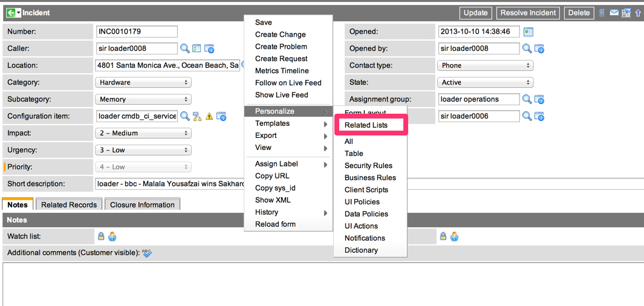Screen dimensions: 644x306
Task: Open the Contact type dropdown showing Phone
Action: click(x=485, y=65)
